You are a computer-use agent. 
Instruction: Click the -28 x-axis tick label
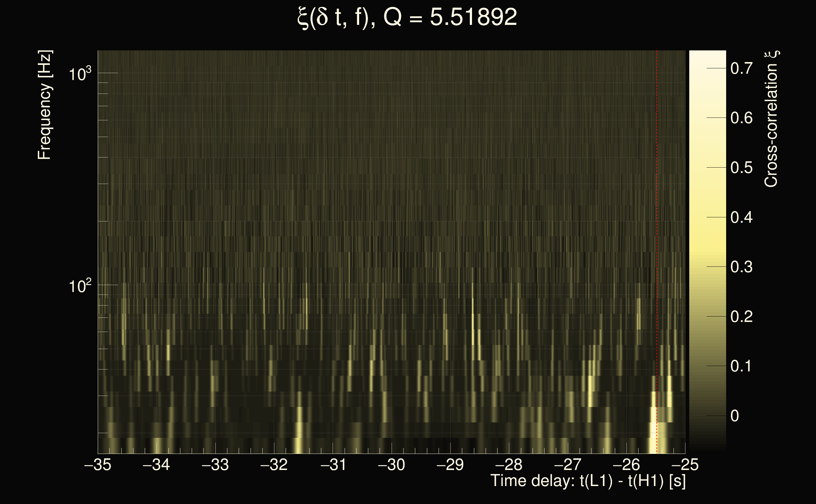pos(509,465)
